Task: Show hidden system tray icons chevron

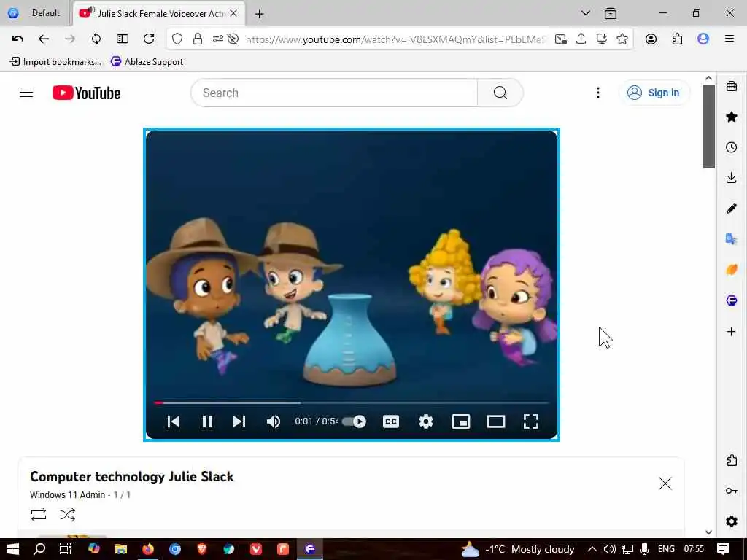Action: (592, 549)
